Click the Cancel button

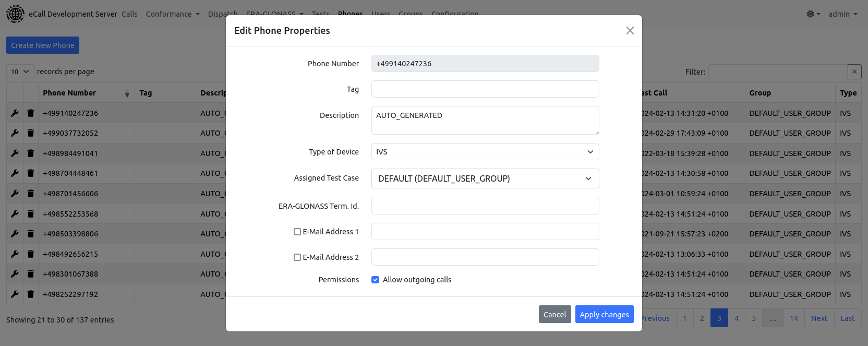click(x=554, y=314)
